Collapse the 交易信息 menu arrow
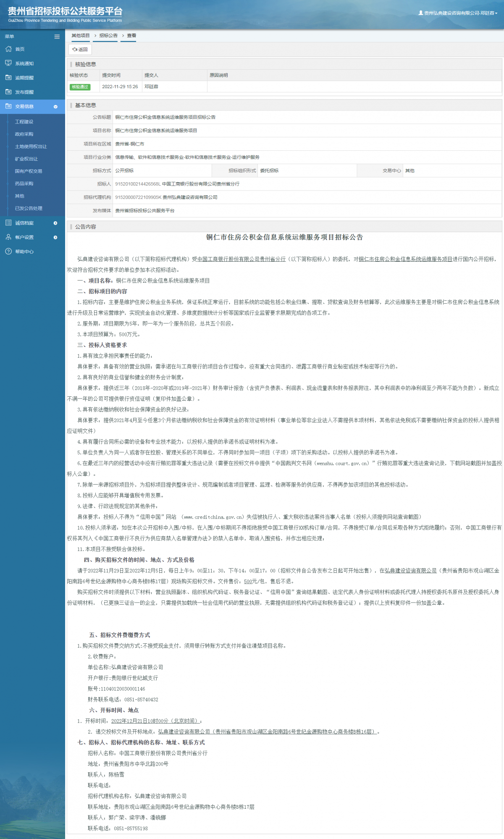Viewport: 504px width, 839px height. [x=55, y=107]
